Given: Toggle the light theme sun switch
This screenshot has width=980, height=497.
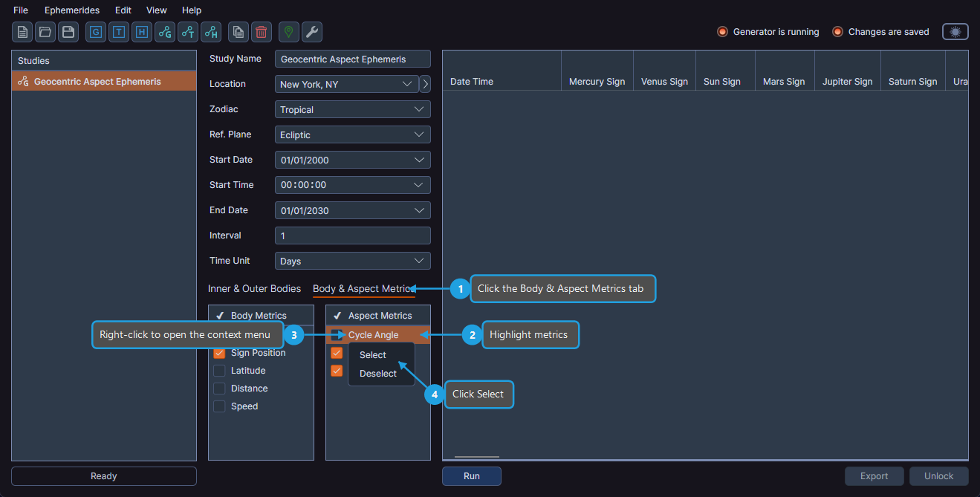Looking at the screenshot, I should pos(955,31).
